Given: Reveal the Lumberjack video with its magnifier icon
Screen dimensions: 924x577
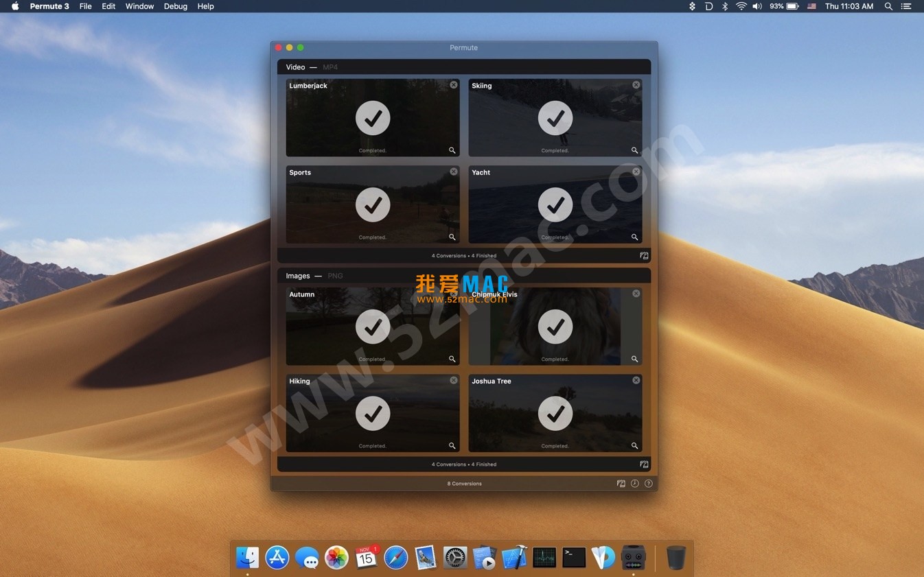Looking at the screenshot, I should [x=452, y=150].
